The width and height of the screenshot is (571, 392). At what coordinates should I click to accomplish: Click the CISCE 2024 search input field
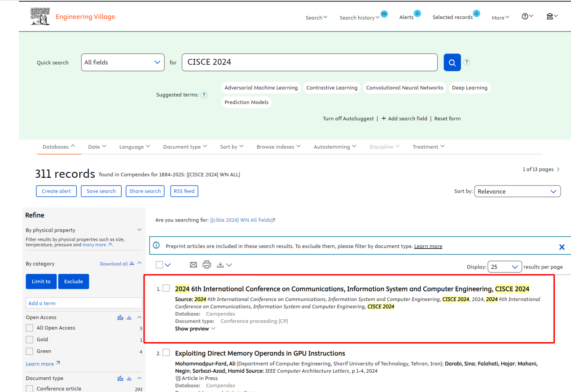tap(310, 62)
